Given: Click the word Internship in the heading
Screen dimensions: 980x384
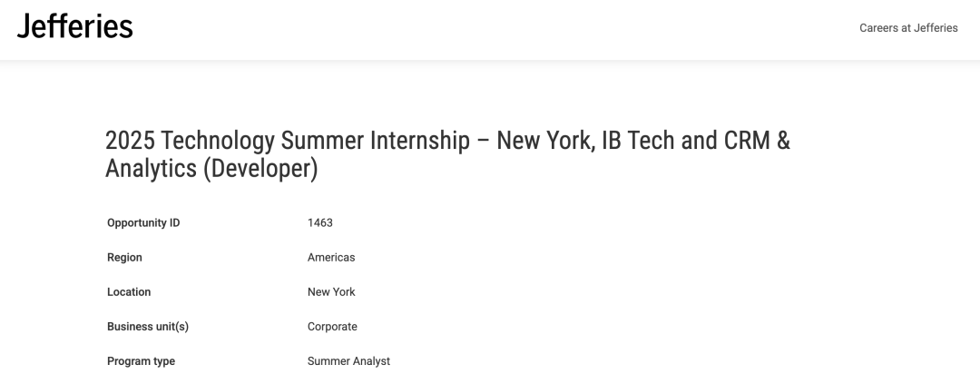Looking at the screenshot, I should pyautogui.click(x=420, y=142).
